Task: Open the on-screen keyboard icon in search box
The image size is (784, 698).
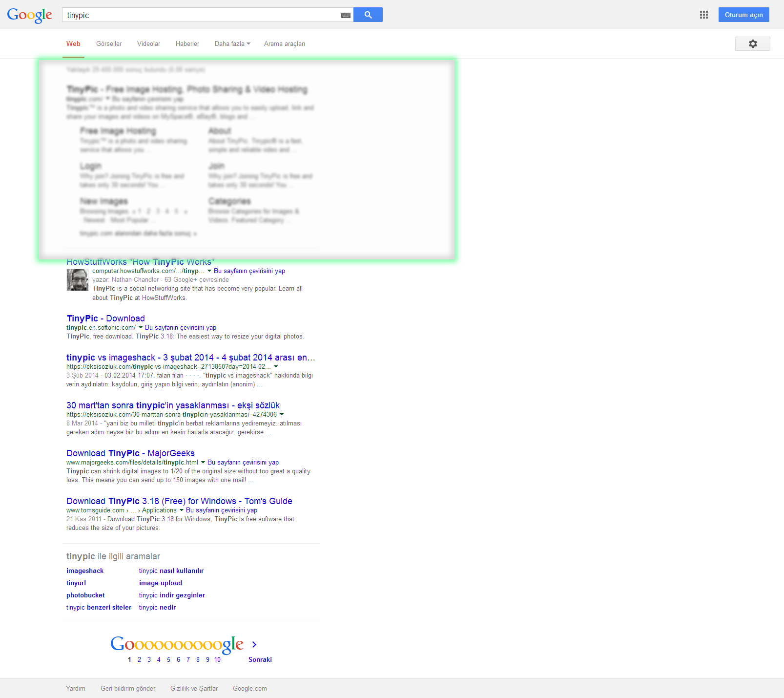Action: (346, 15)
